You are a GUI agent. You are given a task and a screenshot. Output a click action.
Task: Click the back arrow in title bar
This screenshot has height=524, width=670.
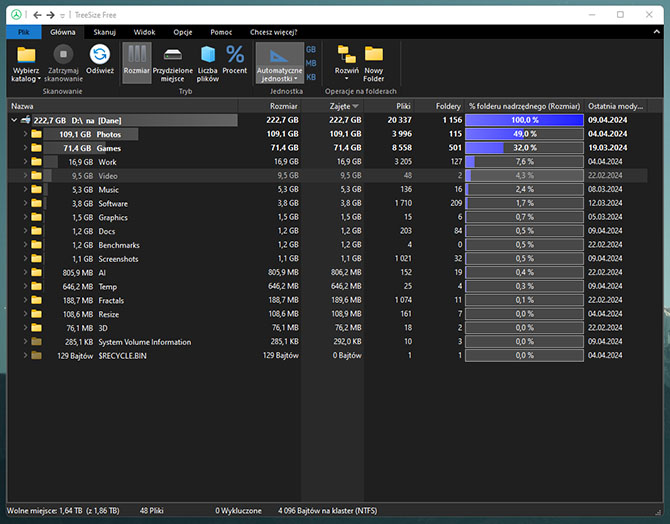pos(38,15)
